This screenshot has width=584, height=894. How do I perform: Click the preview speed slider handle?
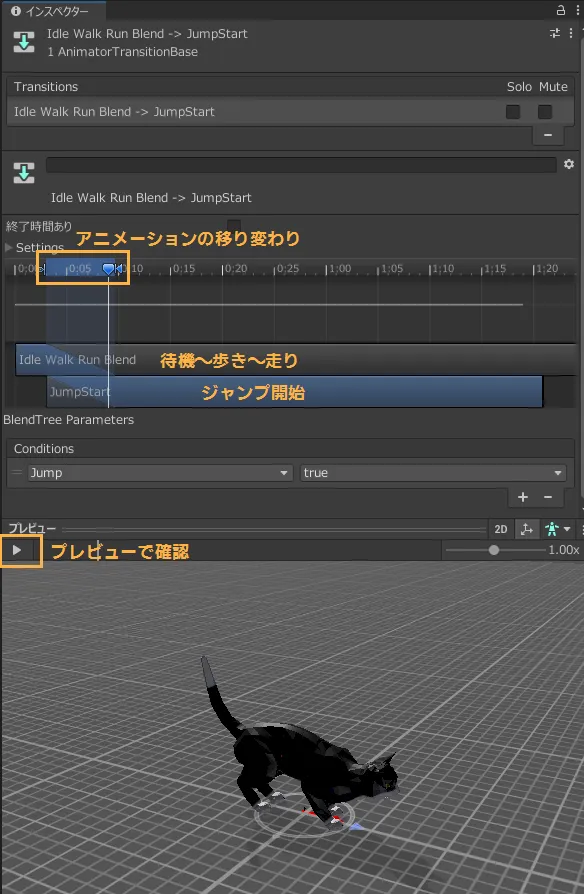click(494, 550)
